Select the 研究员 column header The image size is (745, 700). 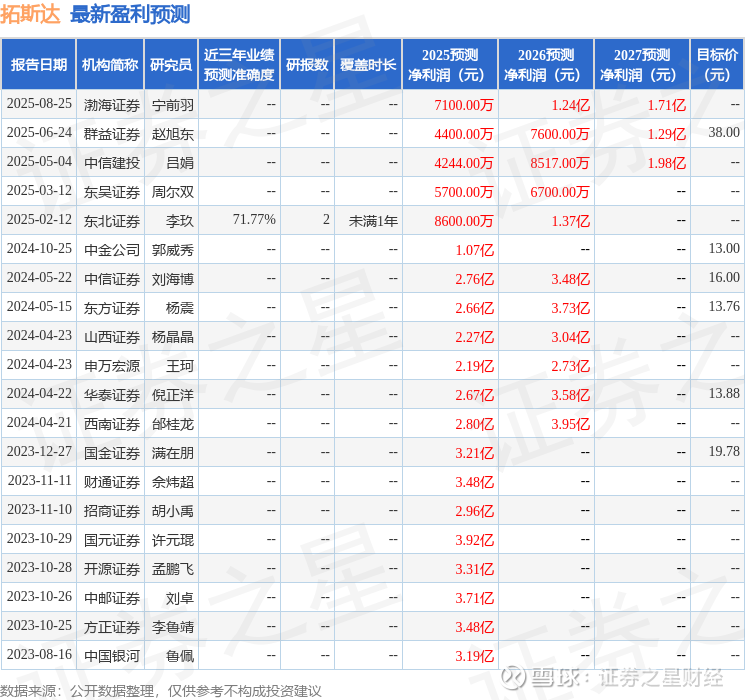pyautogui.click(x=171, y=65)
